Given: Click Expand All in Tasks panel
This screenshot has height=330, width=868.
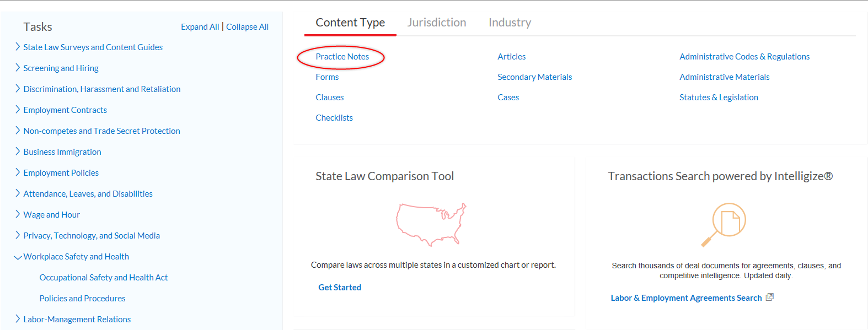Looking at the screenshot, I should pyautogui.click(x=200, y=27).
